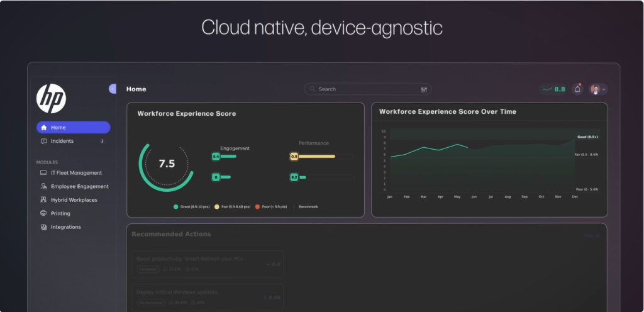Viewport: 644px width, 312px height.
Task: Click the Incidents count badge showing 2
Action: click(103, 142)
